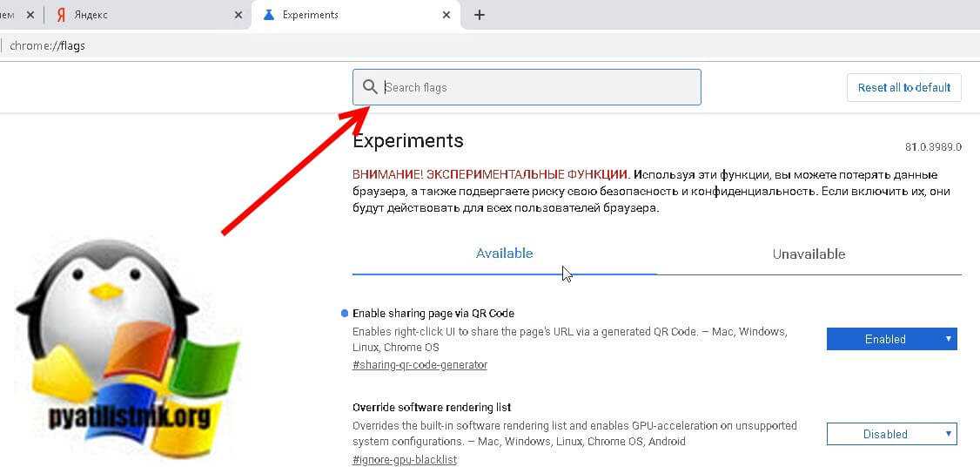Click the magnifier icon in the Search flags box
The image size is (980, 467).
tap(370, 87)
